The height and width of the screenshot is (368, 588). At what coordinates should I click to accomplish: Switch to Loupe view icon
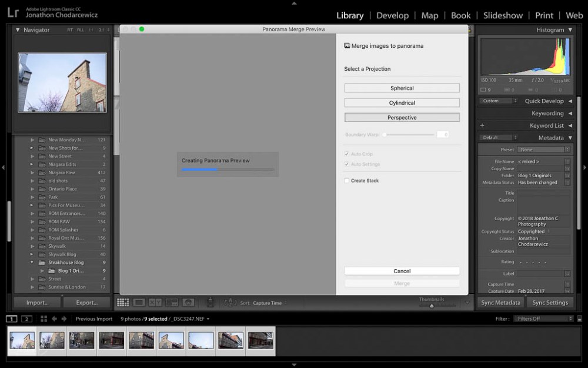point(139,303)
